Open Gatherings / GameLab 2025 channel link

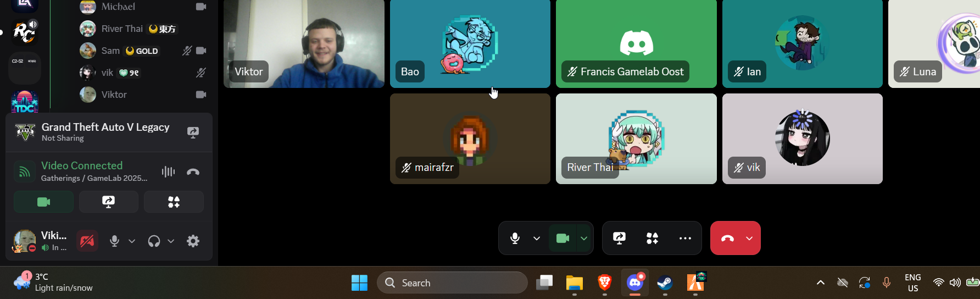pos(94,178)
